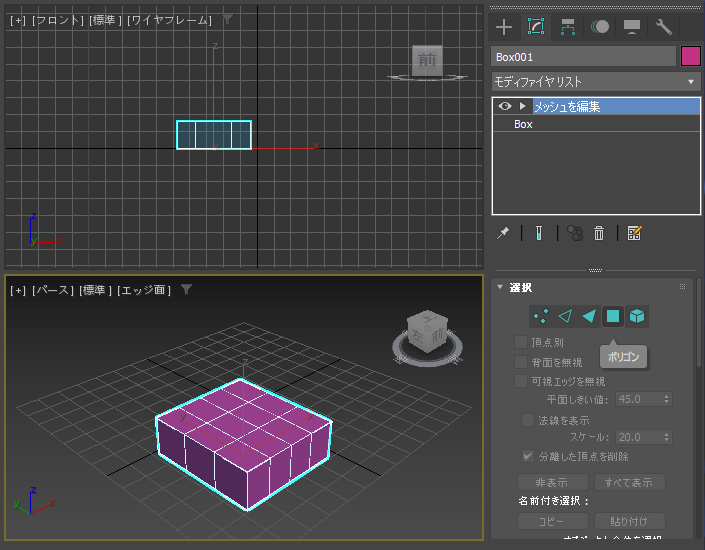Open the [パース] viewport view menu
The width and height of the screenshot is (705, 550).
[53, 290]
